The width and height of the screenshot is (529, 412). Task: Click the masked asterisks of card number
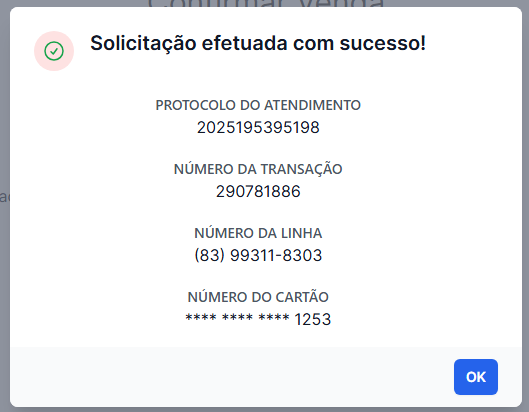pos(237,318)
